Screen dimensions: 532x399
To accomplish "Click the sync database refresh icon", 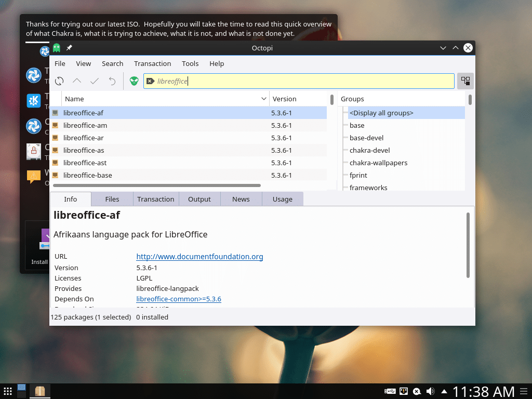I will 59,81.
